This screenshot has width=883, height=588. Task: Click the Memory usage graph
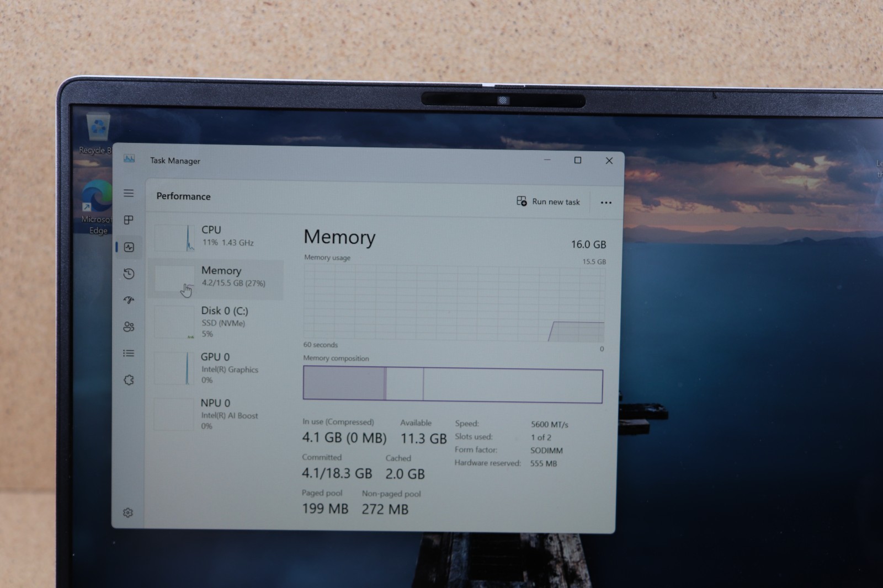454,303
